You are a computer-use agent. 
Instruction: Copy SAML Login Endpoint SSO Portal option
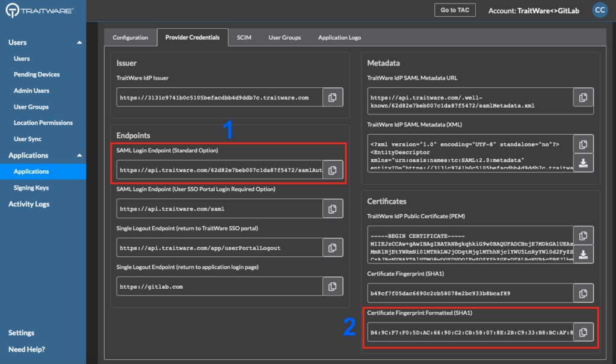pyautogui.click(x=332, y=209)
